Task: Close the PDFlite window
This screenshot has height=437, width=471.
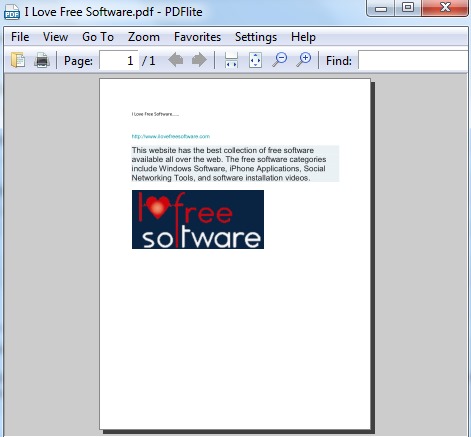Action: click(x=444, y=7)
